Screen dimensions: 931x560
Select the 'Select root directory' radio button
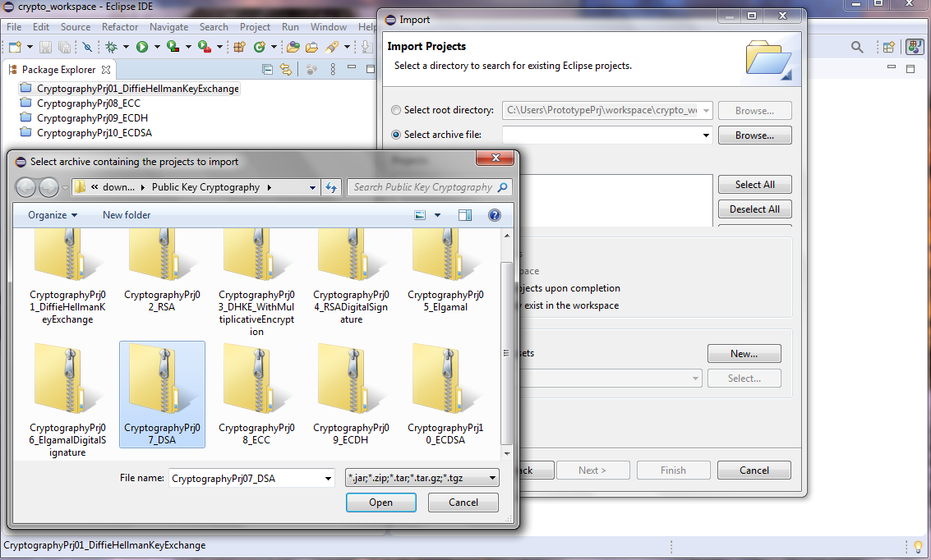[x=396, y=110]
